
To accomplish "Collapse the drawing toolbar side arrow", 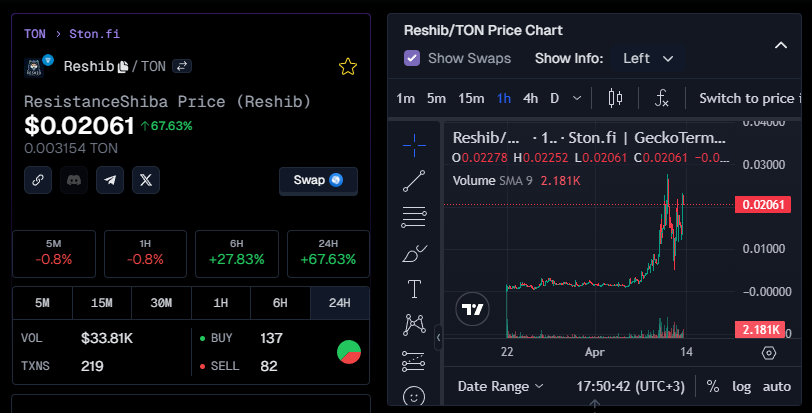I will (439, 337).
